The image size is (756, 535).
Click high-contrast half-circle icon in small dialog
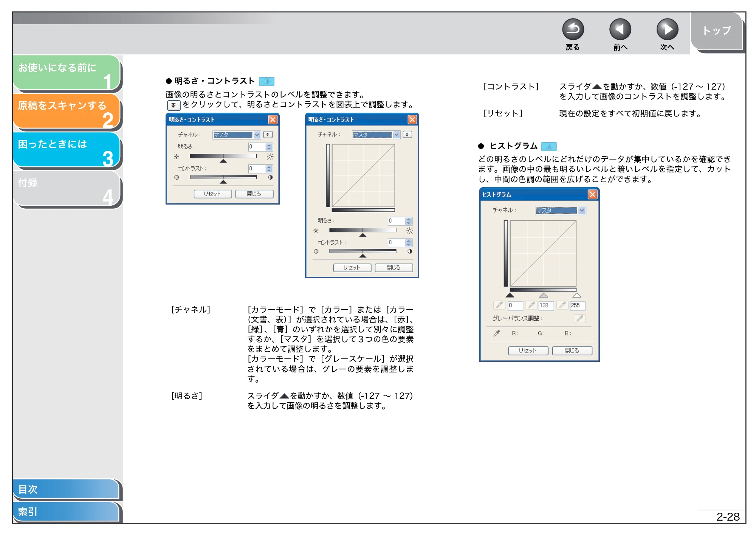(x=270, y=177)
